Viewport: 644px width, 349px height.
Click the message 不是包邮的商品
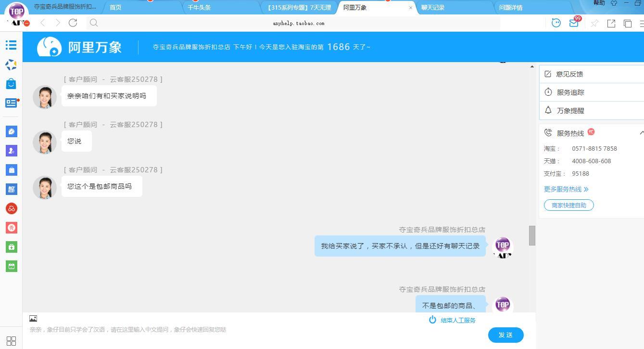click(451, 305)
